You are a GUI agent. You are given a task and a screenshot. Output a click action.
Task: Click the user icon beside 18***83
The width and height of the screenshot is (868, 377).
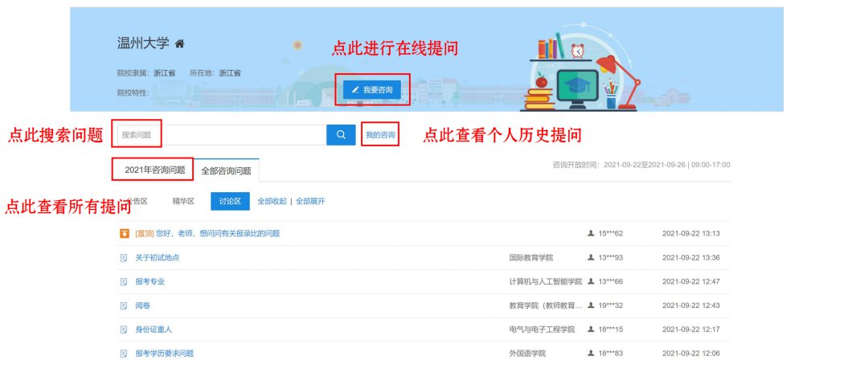591,353
